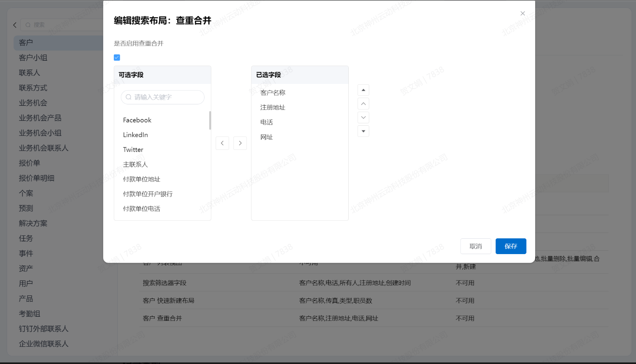Click the 保存 button

pos(511,246)
